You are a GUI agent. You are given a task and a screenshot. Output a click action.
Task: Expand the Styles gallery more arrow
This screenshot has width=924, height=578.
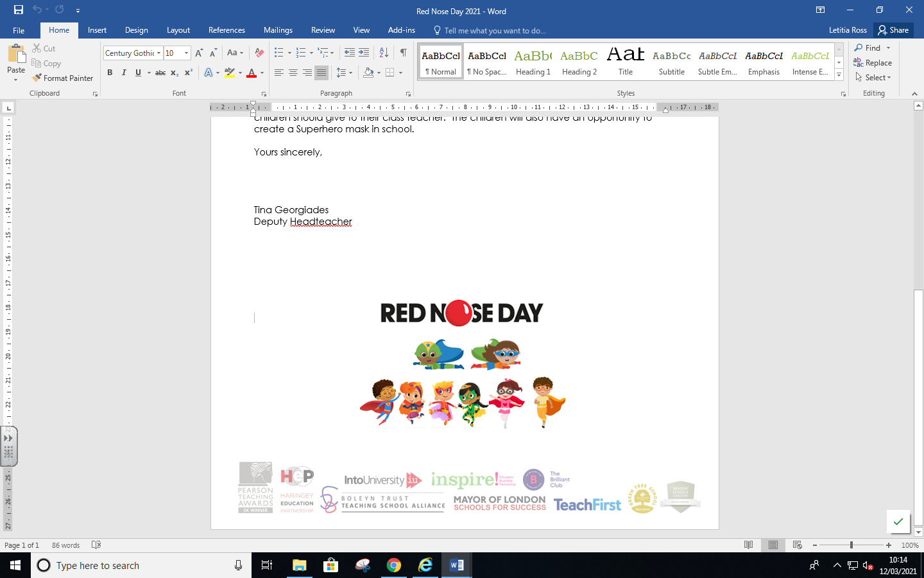(839, 75)
